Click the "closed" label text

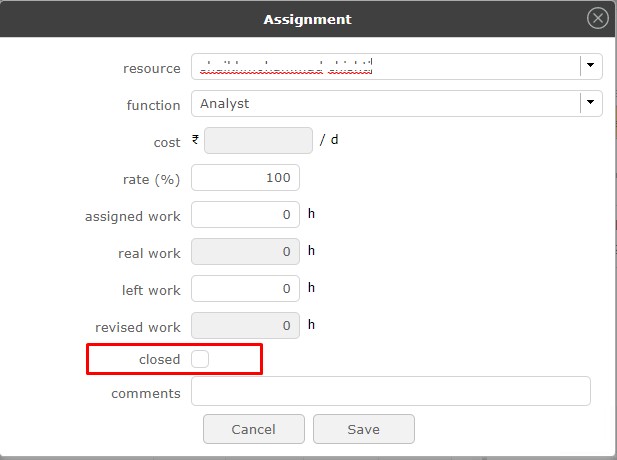coord(159,359)
